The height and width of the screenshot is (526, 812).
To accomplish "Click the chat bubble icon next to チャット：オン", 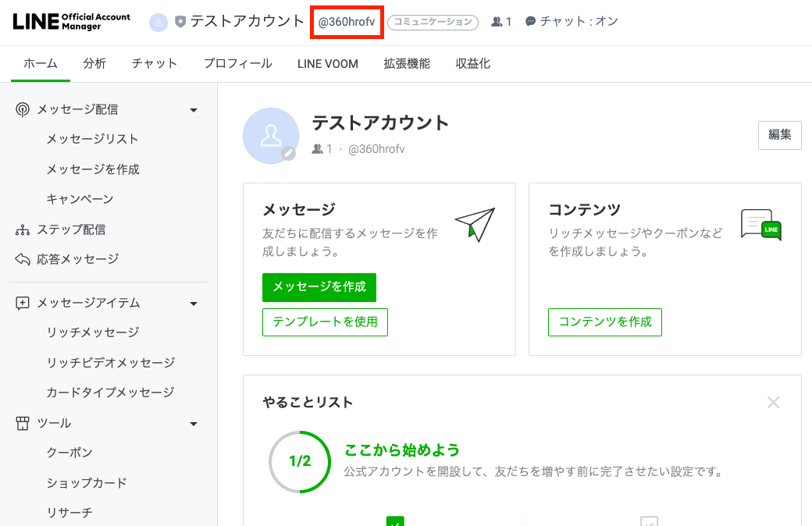I will 530,22.
